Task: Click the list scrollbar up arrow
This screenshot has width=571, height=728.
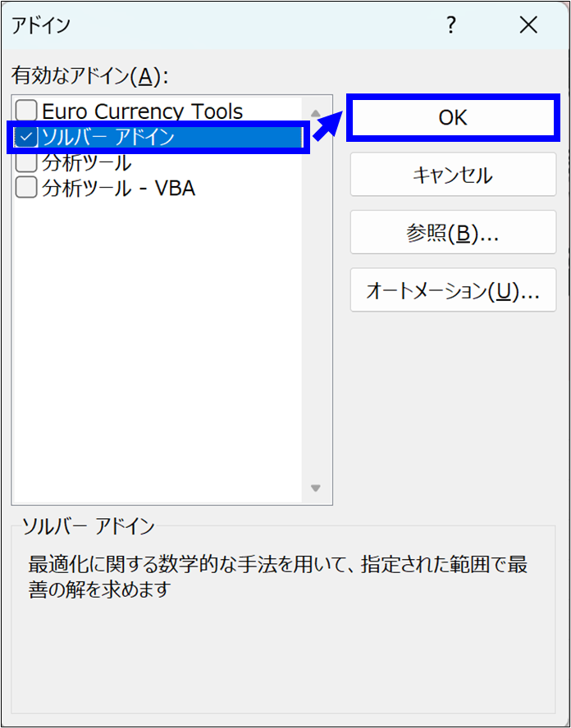Action: 316,113
